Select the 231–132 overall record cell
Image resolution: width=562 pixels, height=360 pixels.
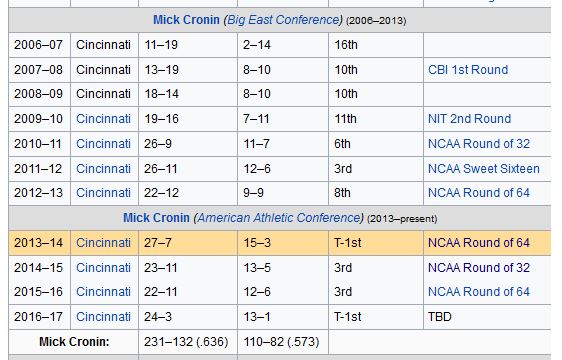(x=188, y=342)
